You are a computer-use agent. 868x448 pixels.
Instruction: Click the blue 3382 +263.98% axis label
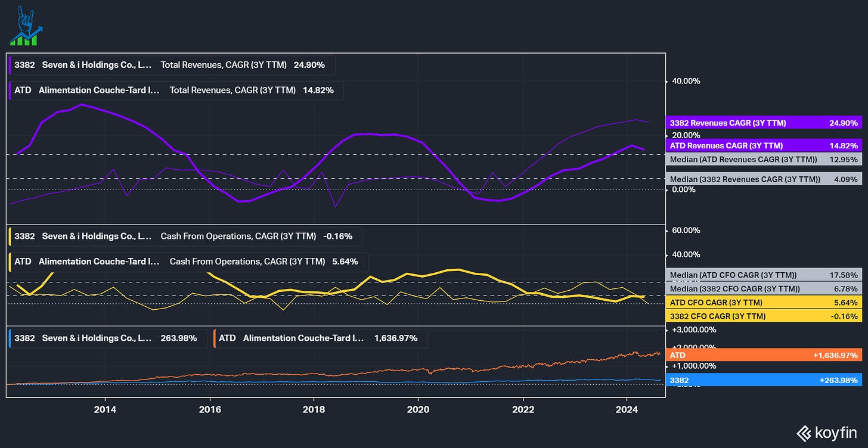[764, 380]
